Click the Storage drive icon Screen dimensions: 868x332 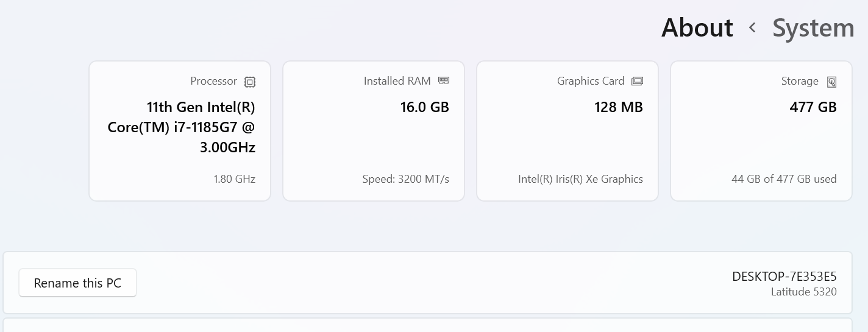831,82
